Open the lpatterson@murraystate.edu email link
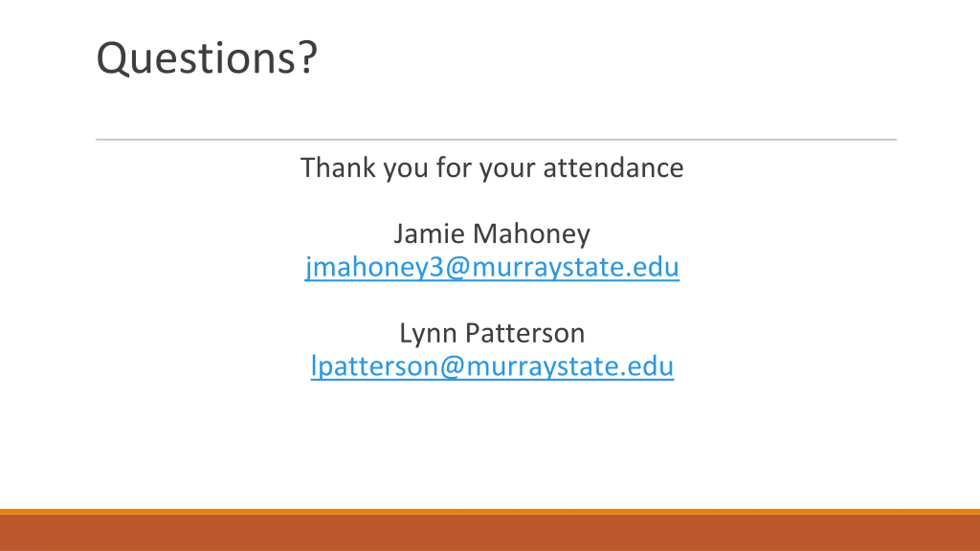 click(492, 366)
